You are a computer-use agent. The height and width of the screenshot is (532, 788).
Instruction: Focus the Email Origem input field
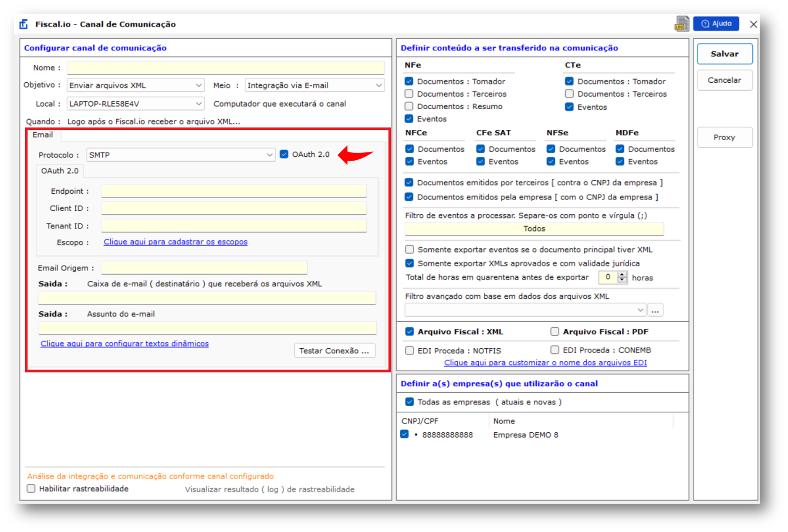click(x=204, y=267)
